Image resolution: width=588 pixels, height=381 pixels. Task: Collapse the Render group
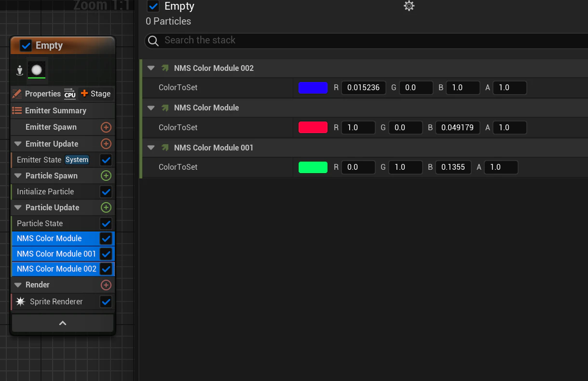pos(18,285)
